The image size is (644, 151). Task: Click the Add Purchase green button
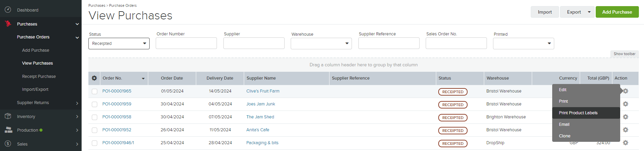click(617, 12)
